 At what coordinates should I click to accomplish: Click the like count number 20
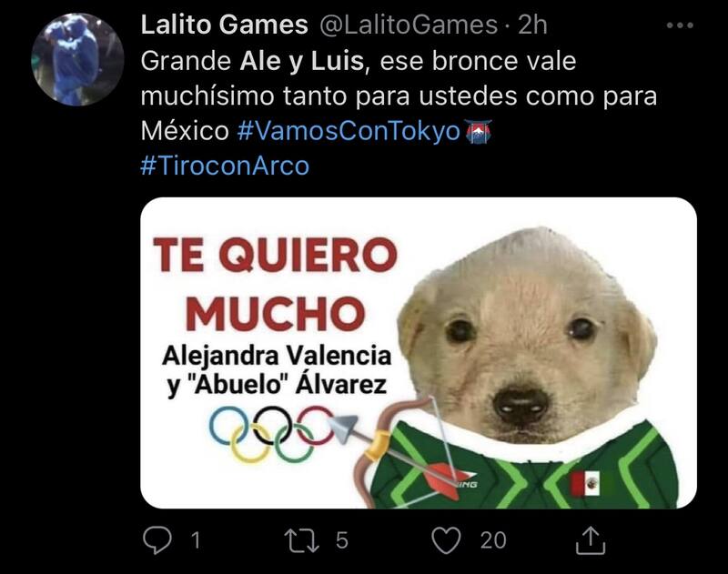(x=493, y=540)
